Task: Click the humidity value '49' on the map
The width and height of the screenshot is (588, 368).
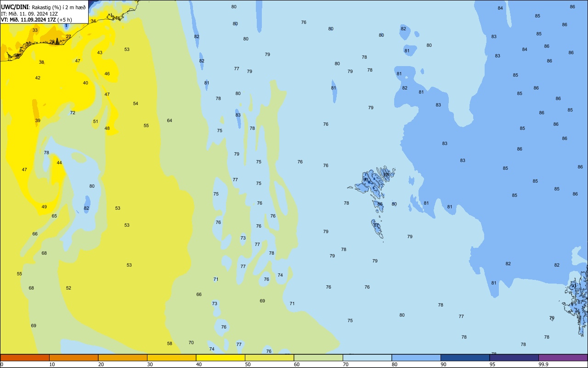Action: [x=44, y=207]
